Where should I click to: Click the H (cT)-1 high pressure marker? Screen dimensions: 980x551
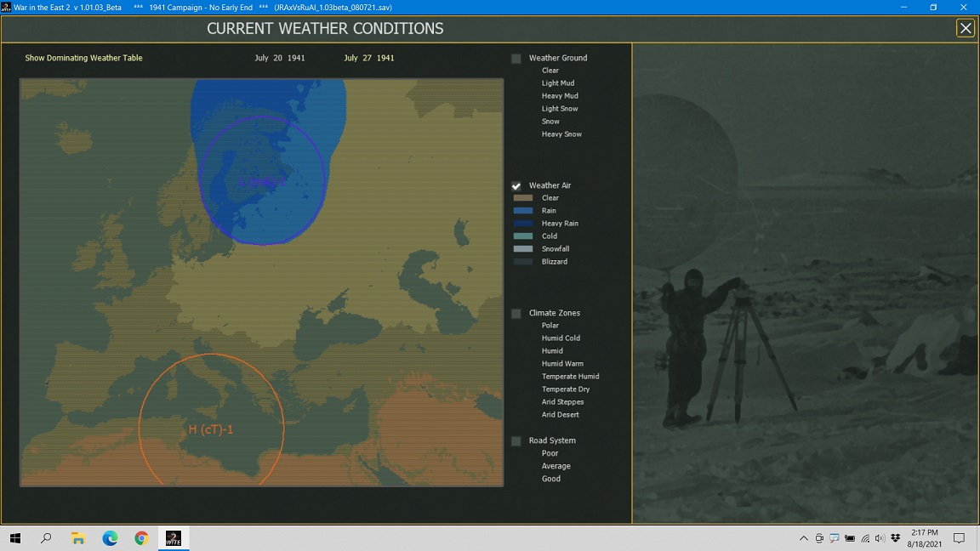pos(211,429)
